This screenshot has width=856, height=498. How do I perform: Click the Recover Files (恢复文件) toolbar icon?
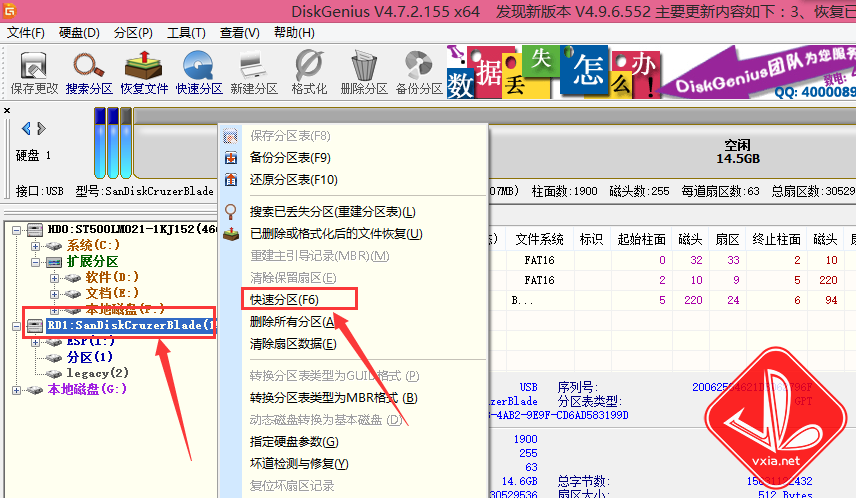pyautogui.click(x=144, y=73)
